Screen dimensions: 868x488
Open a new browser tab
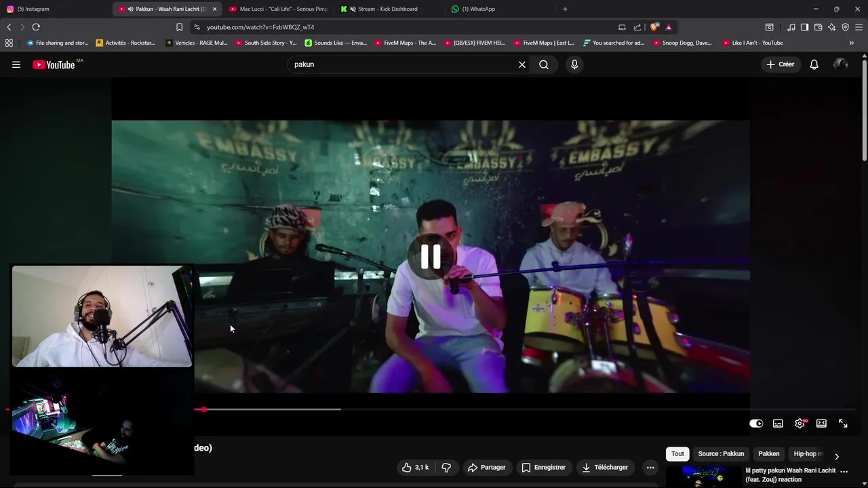pos(565,9)
